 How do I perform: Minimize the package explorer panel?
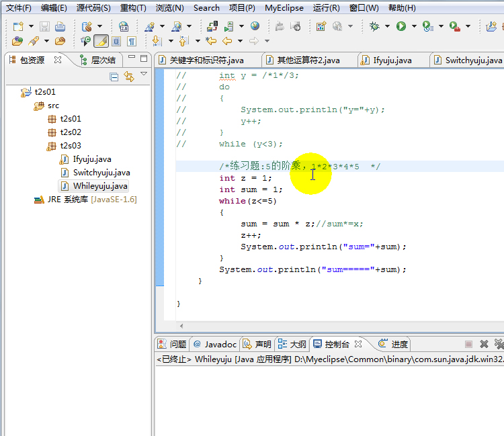132,57
